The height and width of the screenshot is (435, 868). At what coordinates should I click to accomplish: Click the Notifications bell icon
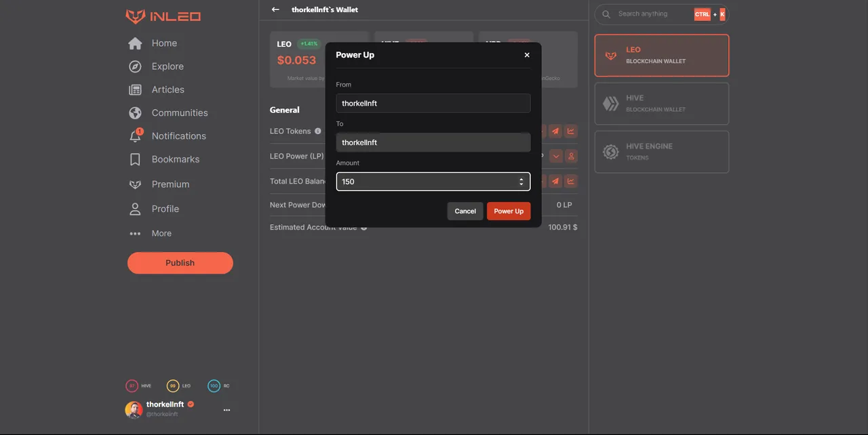click(x=135, y=136)
